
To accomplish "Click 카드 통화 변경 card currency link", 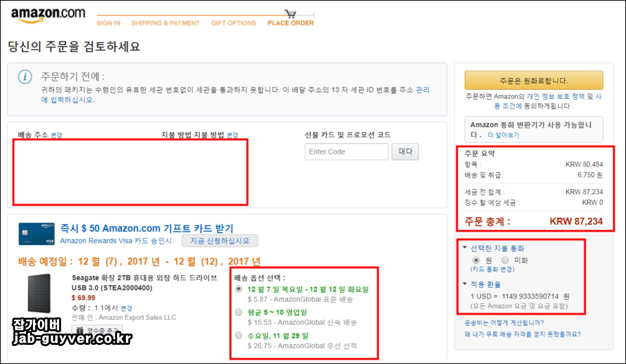I will point(492,269).
